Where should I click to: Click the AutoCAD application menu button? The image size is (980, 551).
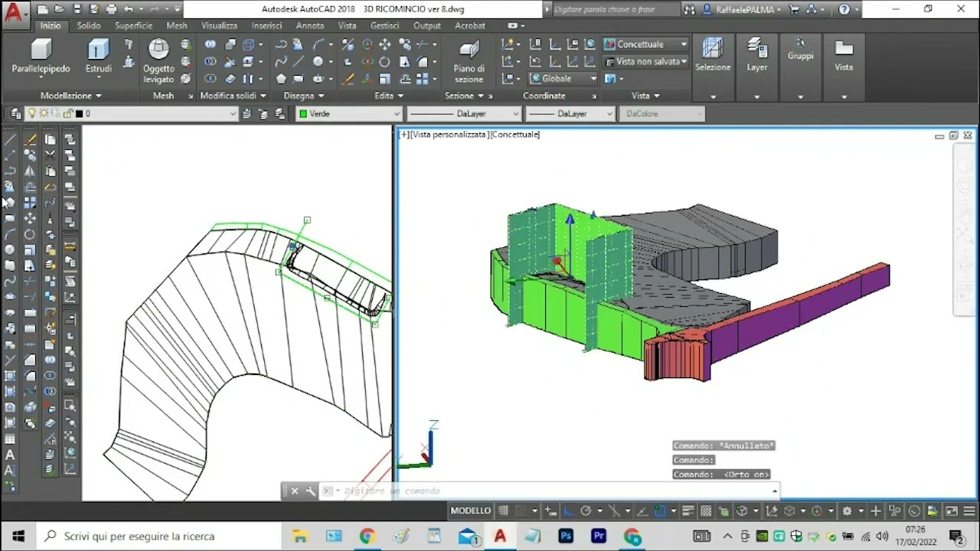pos(14,12)
